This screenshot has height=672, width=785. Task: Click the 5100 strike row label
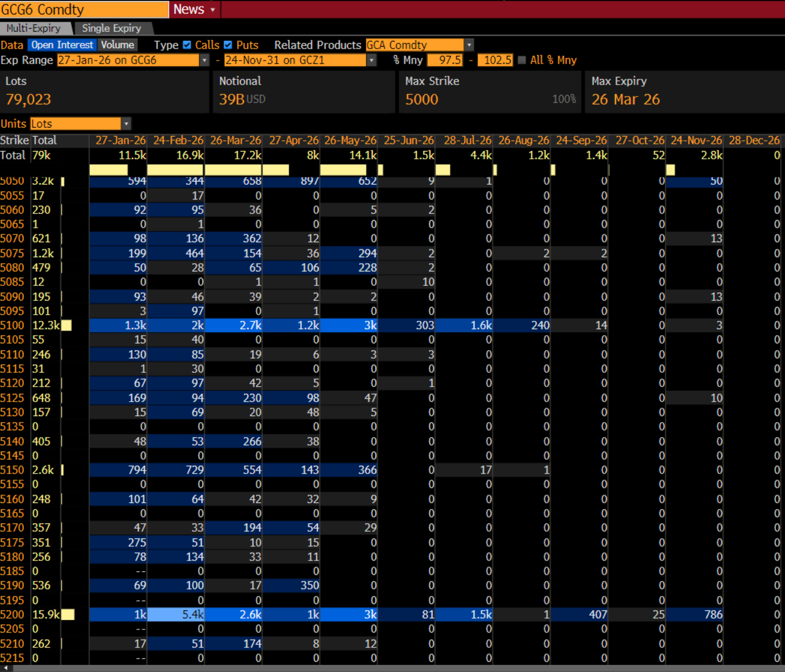(13, 326)
